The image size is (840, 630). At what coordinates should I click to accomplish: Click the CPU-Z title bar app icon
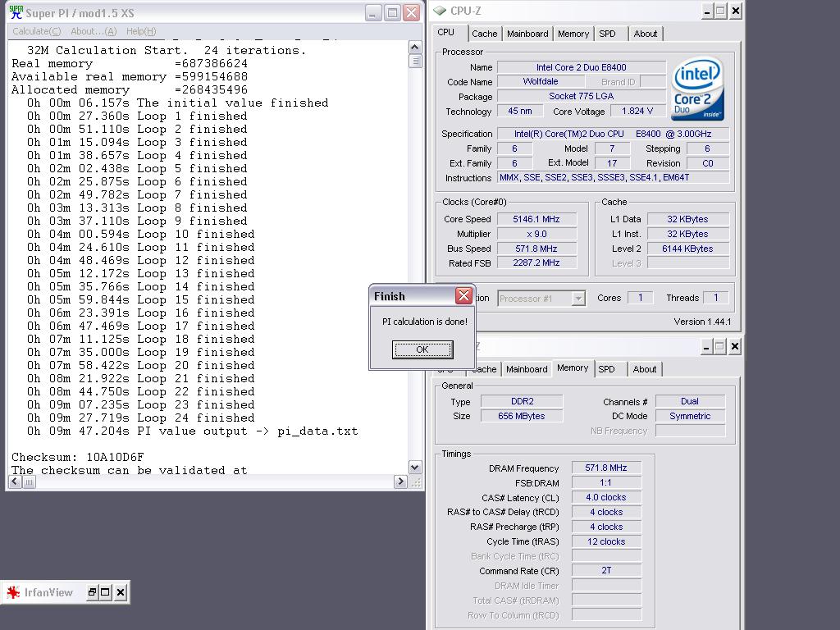point(440,11)
